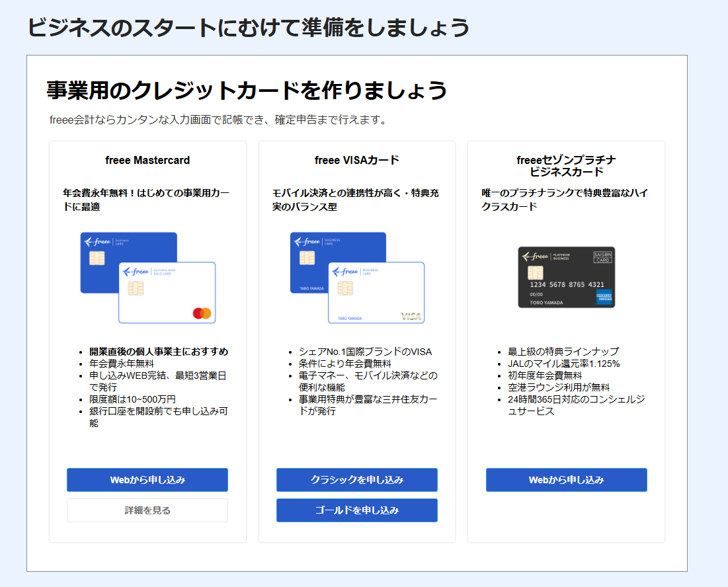Click bullet 初年度年会費無料
This screenshot has height=587, width=728.
545,375
